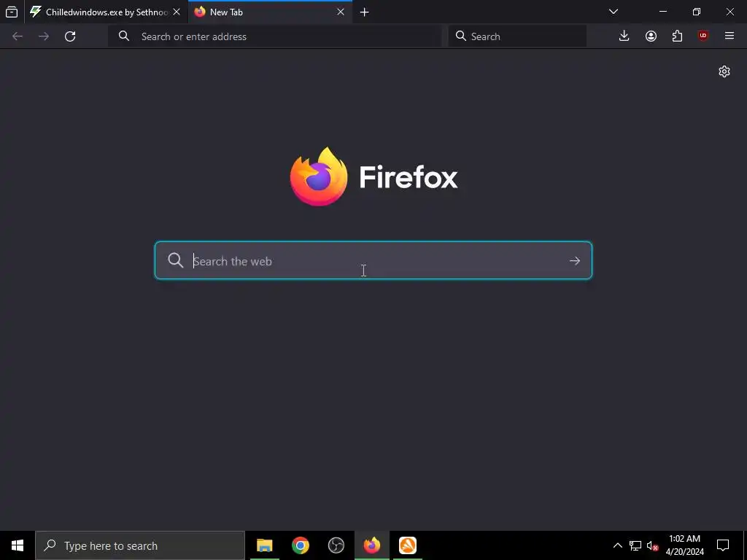Viewport: 747px width, 560px height.
Task: Restore down the Firefox window
Action: [x=697, y=12]
